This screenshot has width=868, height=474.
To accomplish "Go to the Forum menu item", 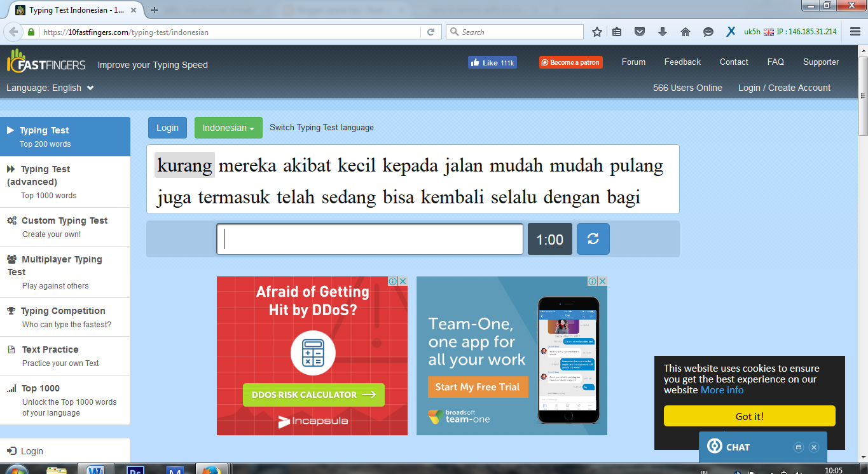I will [x=633, y=62].
